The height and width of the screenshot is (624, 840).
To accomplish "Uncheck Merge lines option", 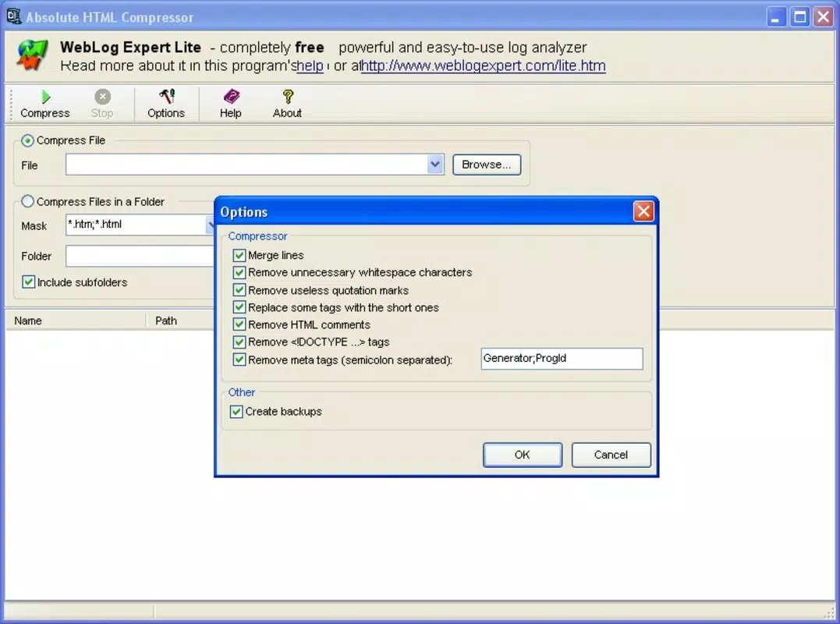I will click(x=239, y=255).
